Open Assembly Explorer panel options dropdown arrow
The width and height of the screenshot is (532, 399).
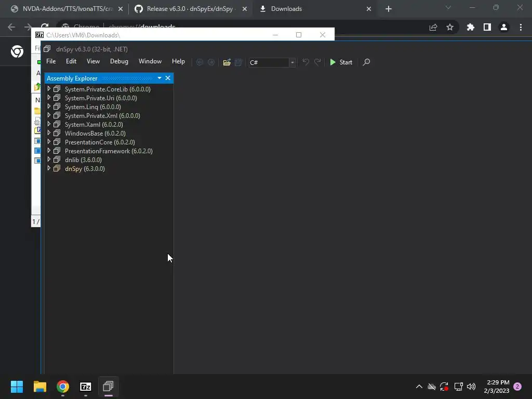(159, 78)
